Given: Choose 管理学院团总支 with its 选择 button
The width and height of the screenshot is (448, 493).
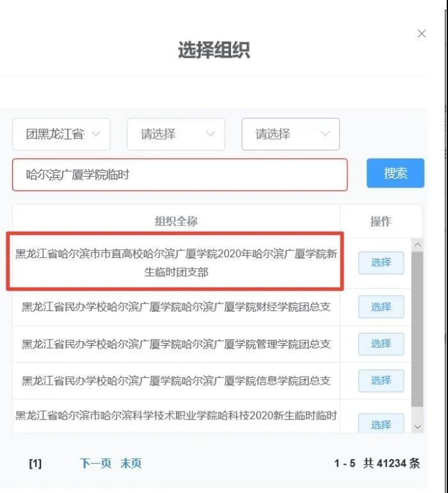Looking at the screenshot, I should (x=381, y=344).
